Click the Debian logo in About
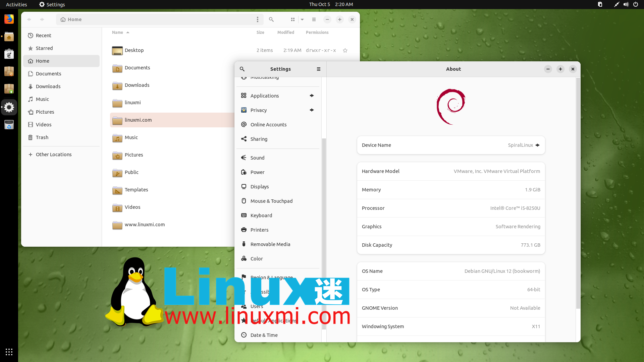Viewport: 644px width, 362px height. coord(451,107)
